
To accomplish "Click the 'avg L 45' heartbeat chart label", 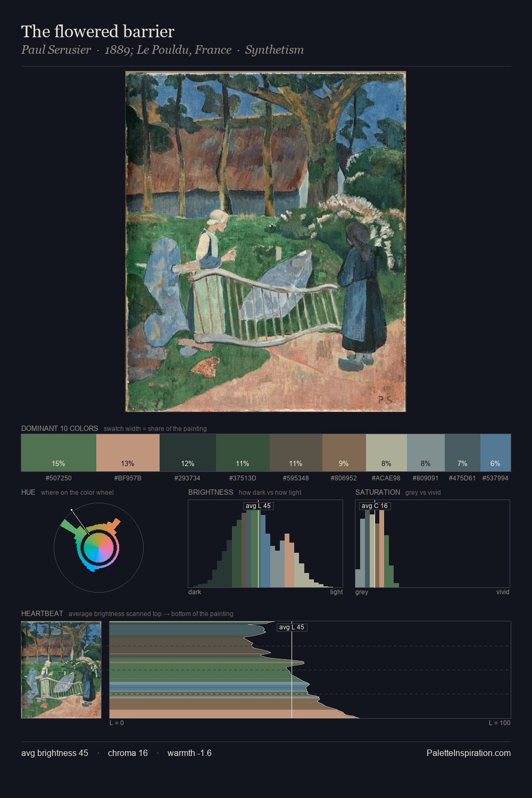I will 292,627.
